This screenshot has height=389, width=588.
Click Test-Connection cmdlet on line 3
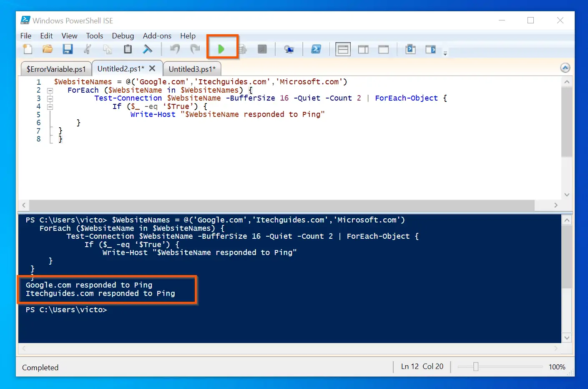click(128, 98)
